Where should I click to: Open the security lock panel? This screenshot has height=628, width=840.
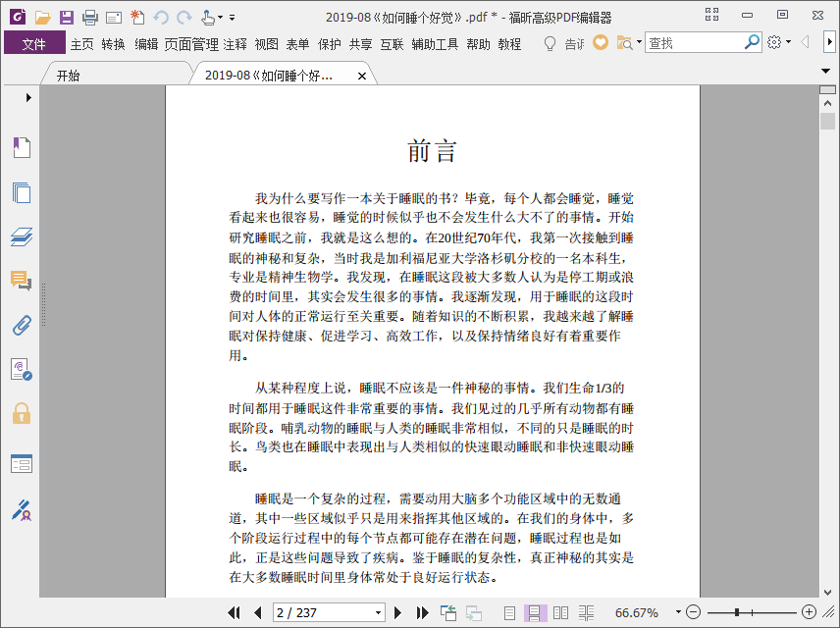click(22, 414)
